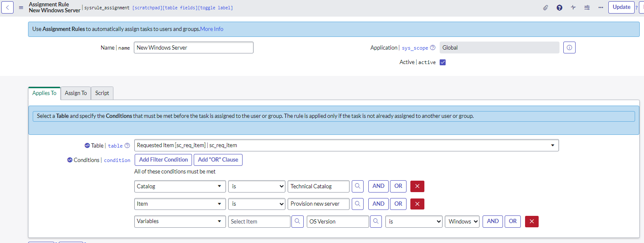This screenshot has width=644, height=243.
Task: Go back using the left chevron button
Action: 7,8
